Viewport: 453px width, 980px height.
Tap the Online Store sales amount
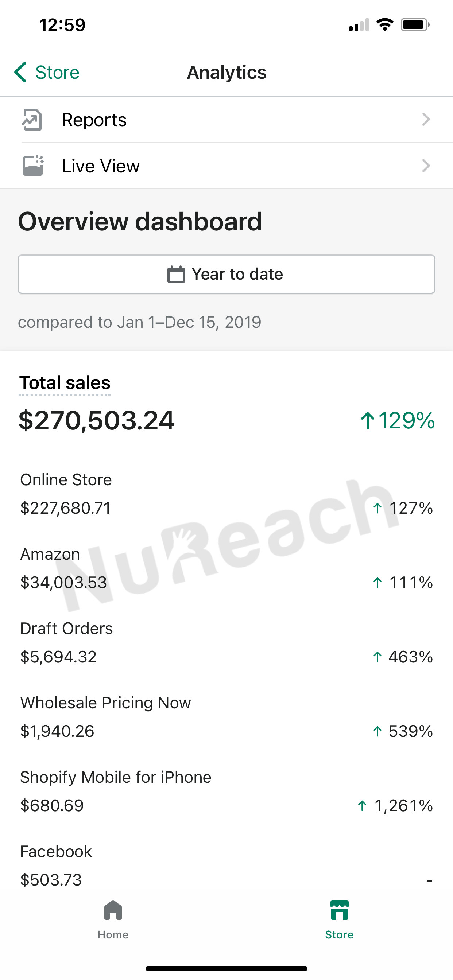click(x=66, y=508)
